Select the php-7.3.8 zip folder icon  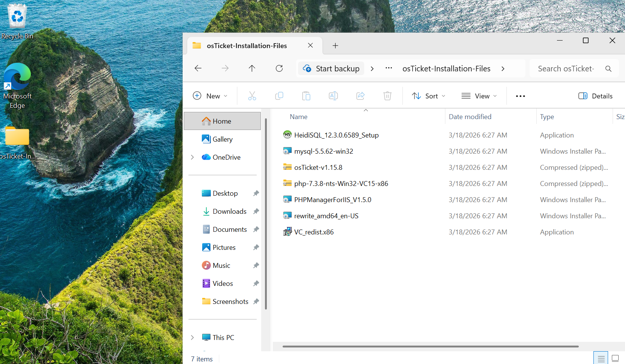point(288,183)
